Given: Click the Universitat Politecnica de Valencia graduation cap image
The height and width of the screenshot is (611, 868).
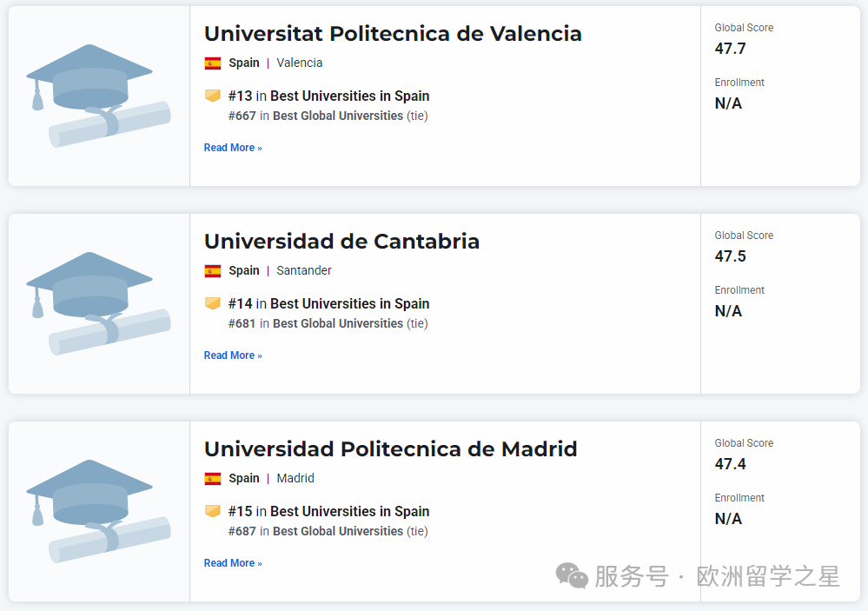Looking at the screenshot, I should (x=97, y=96).
